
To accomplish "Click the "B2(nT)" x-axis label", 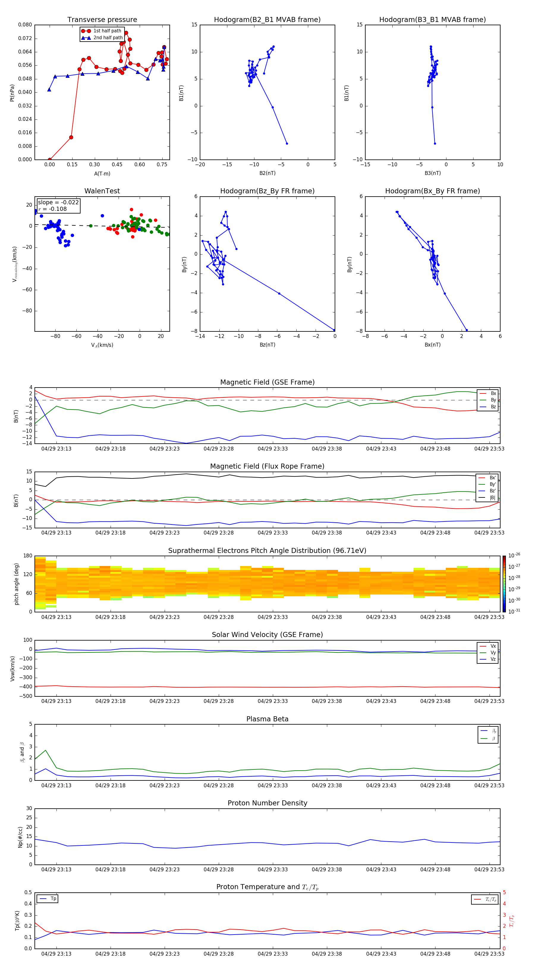I will click(x=267, y=173).
